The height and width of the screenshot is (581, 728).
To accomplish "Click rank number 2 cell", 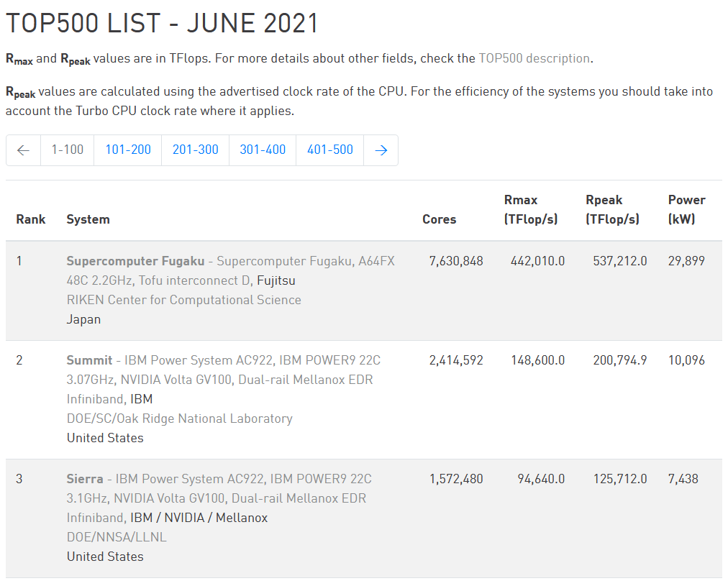I will 19,360.
